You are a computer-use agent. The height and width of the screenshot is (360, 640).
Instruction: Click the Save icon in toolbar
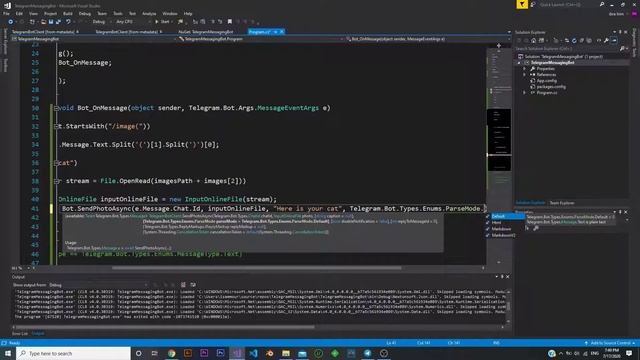(51, 22)
